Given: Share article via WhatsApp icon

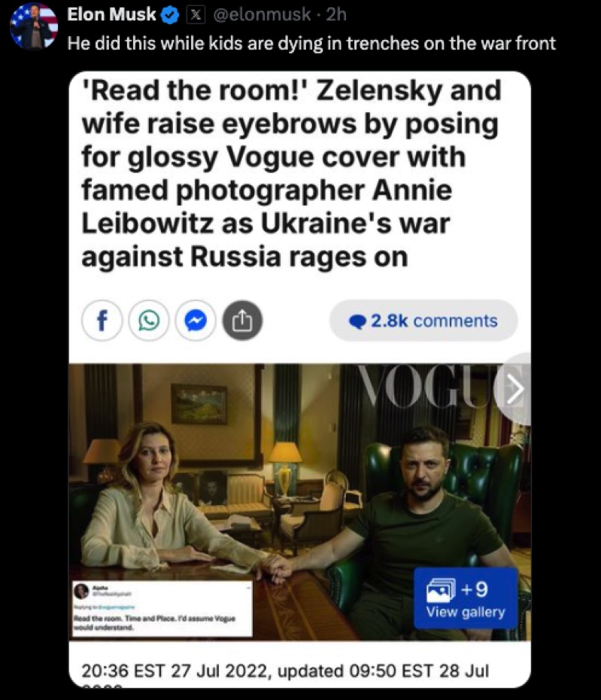Looking at the screenshot, I should point(149,321).
